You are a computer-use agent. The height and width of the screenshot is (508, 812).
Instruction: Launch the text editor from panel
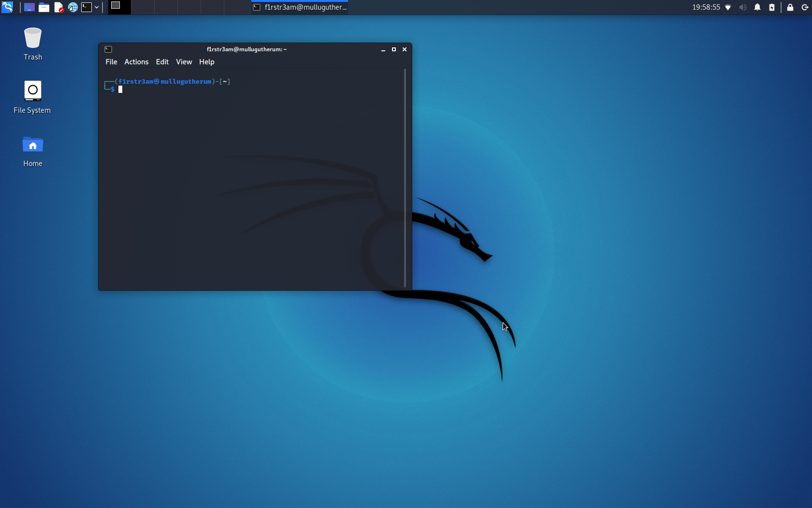coord(58,7)
